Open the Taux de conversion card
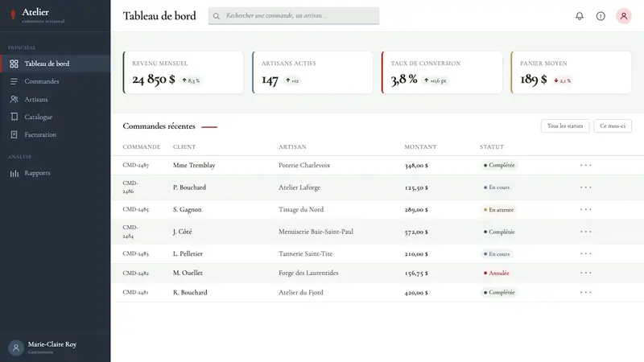Viewport: 644px width, 362px height. pyautogui.click(x=442, y=72)
